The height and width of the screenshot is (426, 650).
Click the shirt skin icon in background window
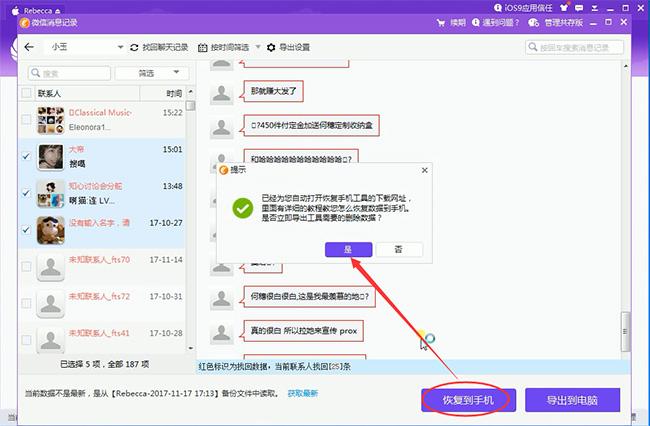point(564,7)
